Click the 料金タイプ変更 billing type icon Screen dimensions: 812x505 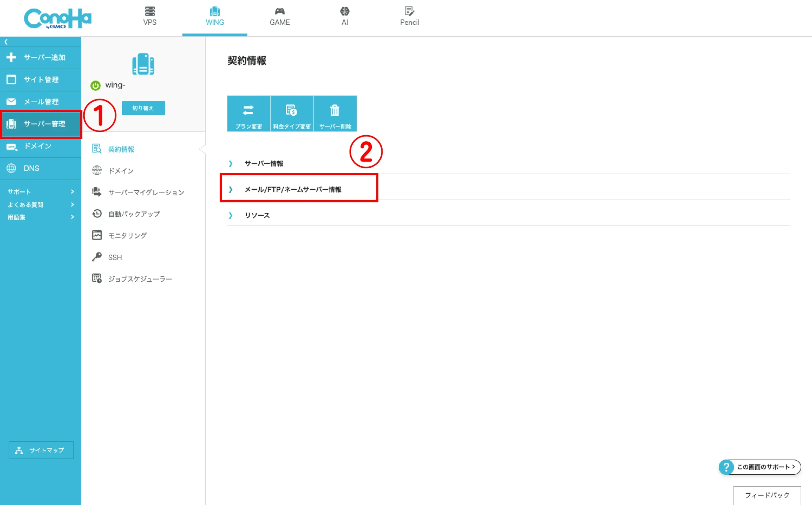coord(291,113)
